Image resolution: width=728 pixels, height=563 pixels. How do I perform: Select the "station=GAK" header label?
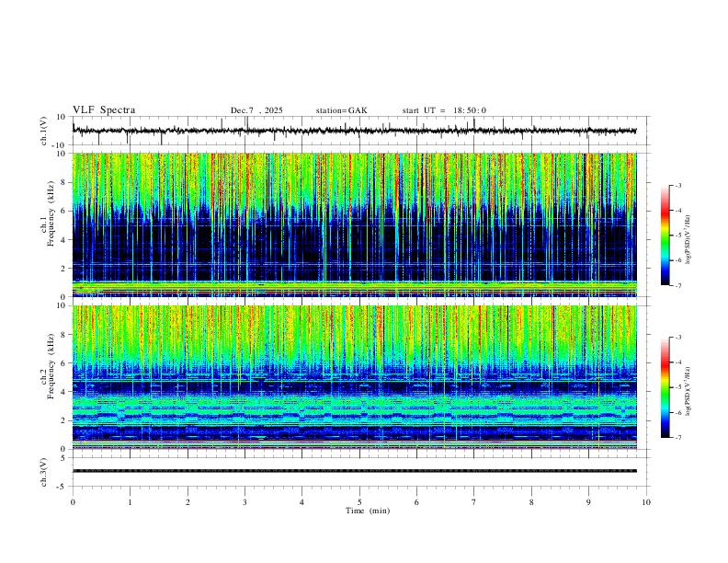(341, 110)
